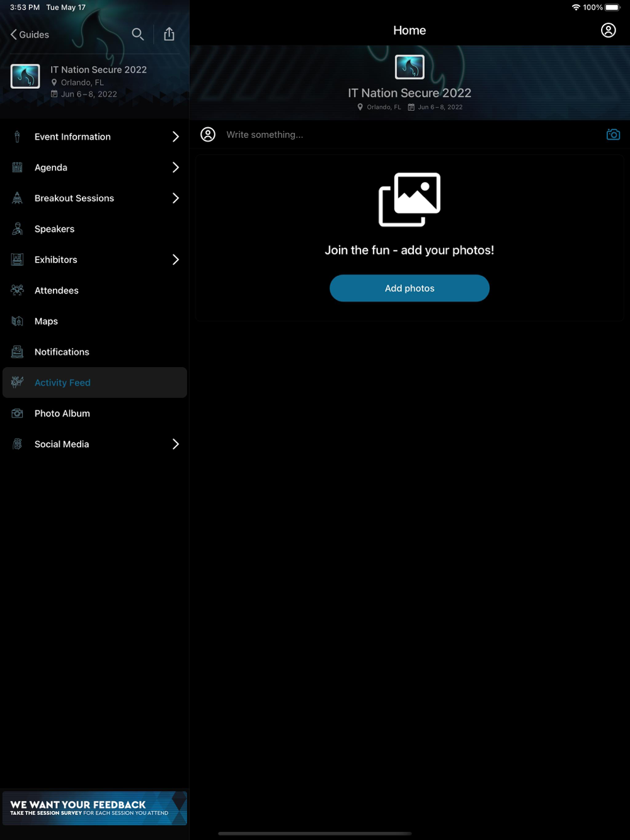Select the Activity Feed menu item
This screenshot has height=840, width=630.
coord(94,383)
